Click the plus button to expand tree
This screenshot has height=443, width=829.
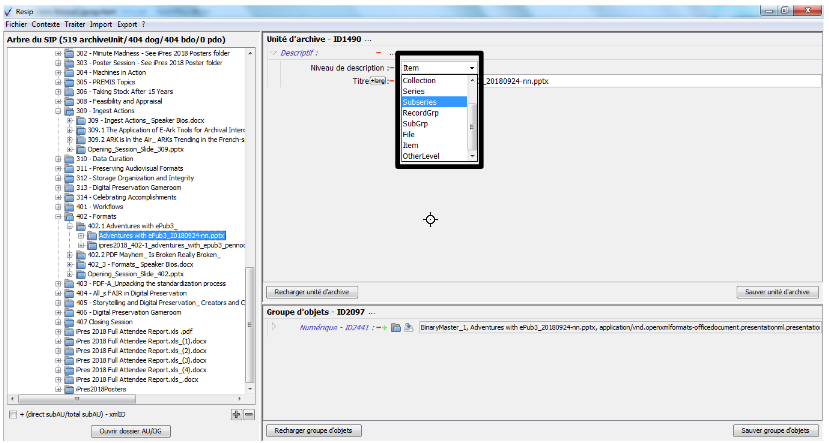236,414
